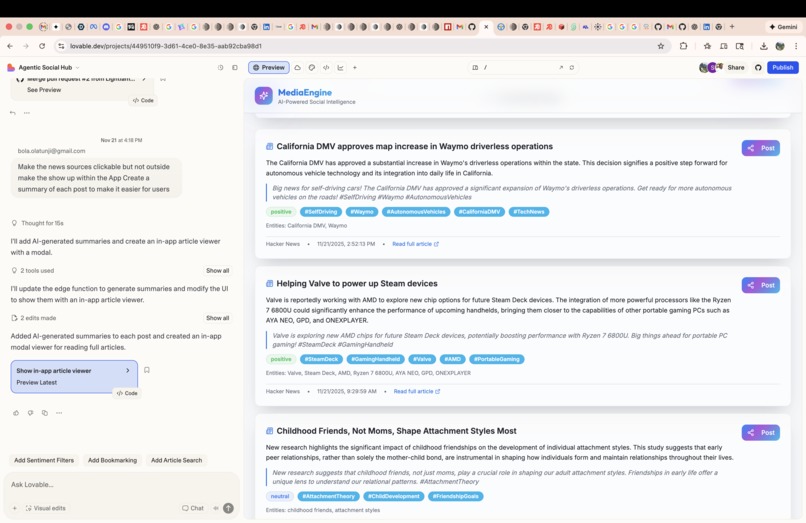
Task: Open a new browser tab
Action: pyautogui.click(x=732, y=27)
